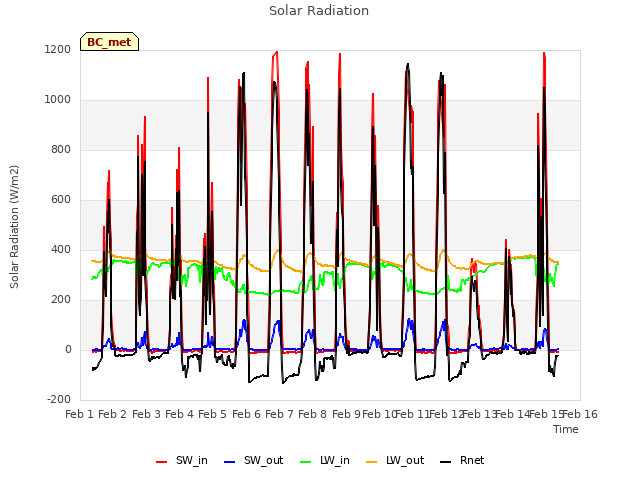Click the black Rnet legend swatch
The height and width of the screenshot is (480, 640).
[446, 462]
